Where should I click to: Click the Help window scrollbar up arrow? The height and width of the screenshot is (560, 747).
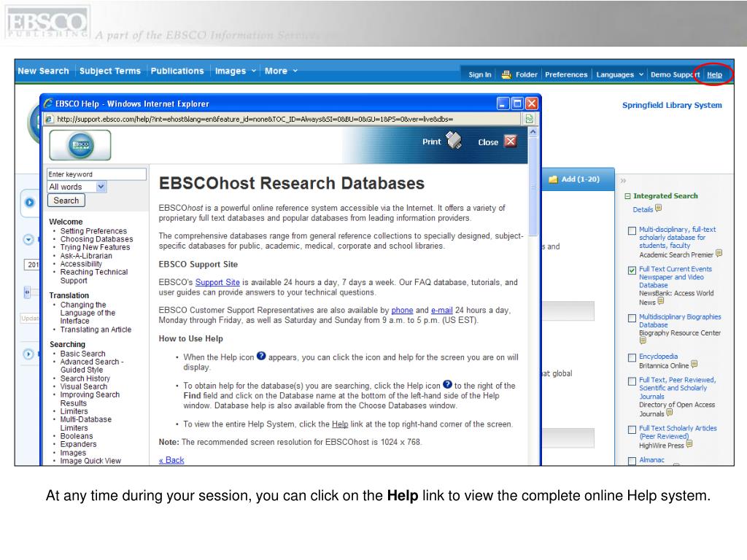click(533, 132)
